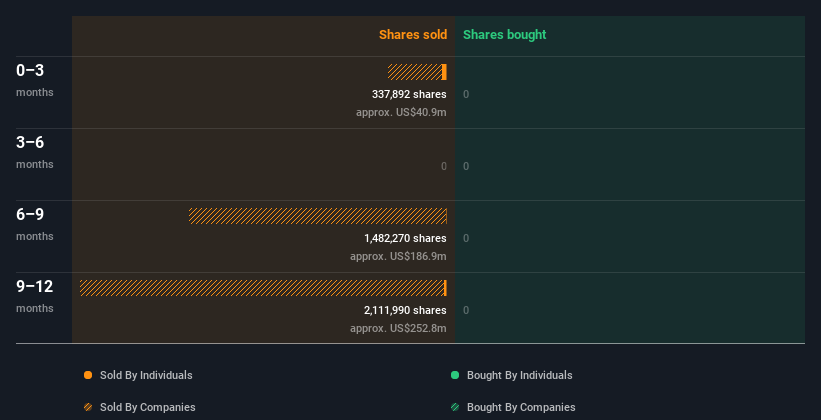
Task: Select the Shares bought column header
Action: 504,35
